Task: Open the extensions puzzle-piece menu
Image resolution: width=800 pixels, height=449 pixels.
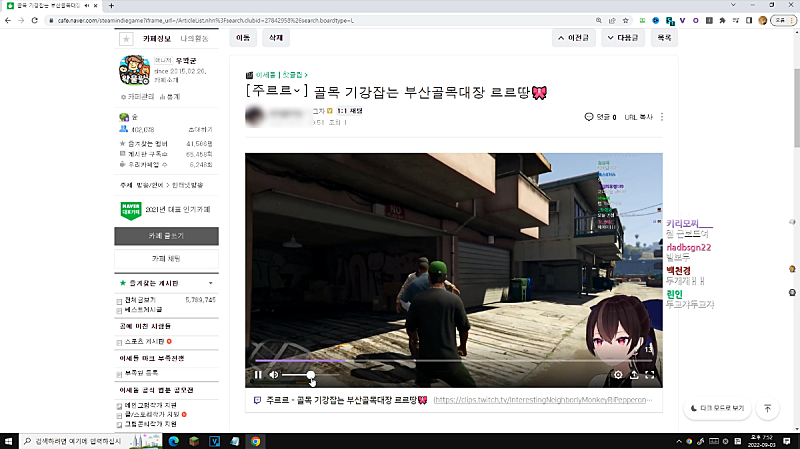Action: [x=722, y=20]
